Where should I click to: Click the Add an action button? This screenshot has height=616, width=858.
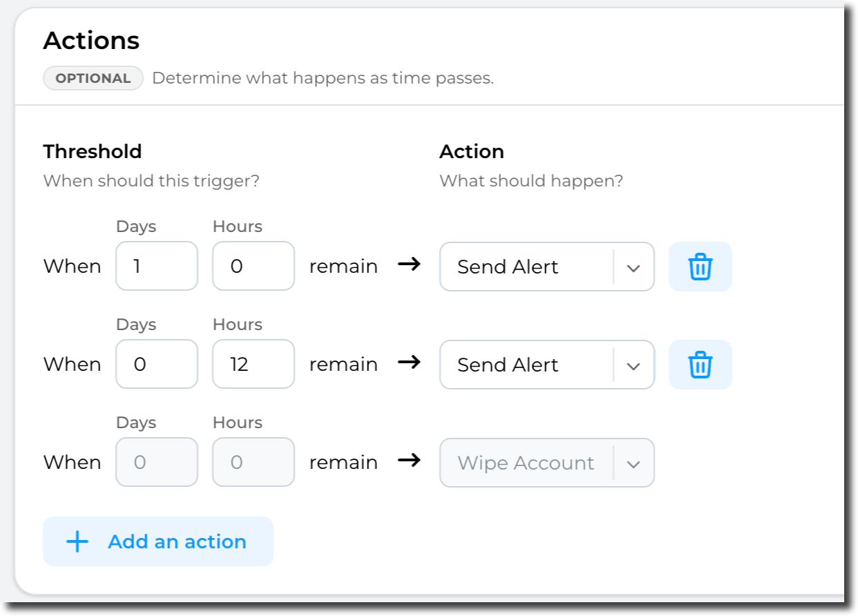pos(158,541)
